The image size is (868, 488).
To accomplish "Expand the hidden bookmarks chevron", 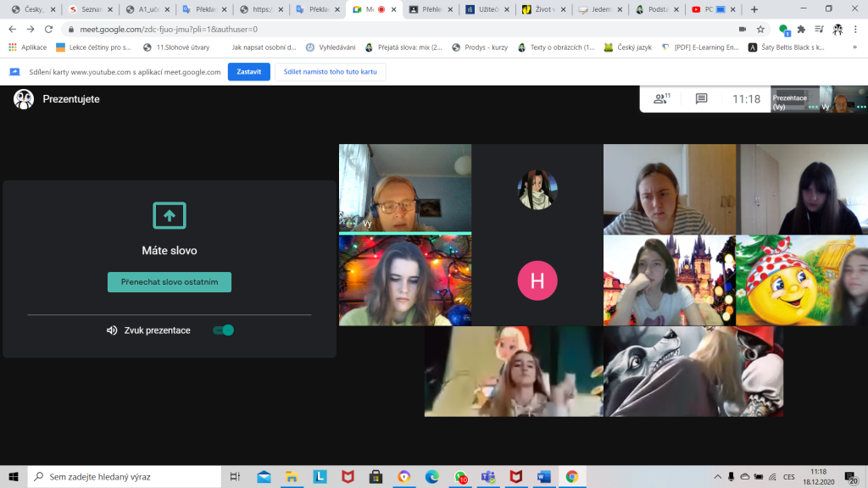I will (854, 47).
